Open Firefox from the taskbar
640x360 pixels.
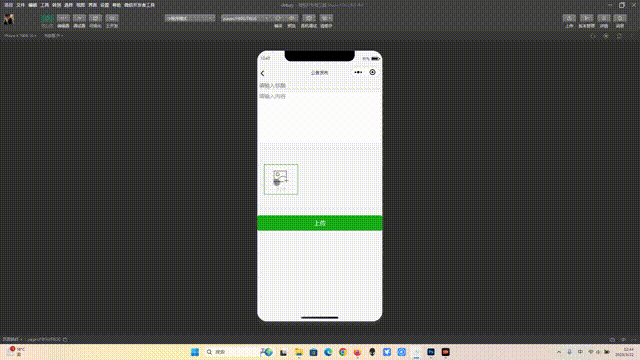pyautogui.click(x=357, y=352)
